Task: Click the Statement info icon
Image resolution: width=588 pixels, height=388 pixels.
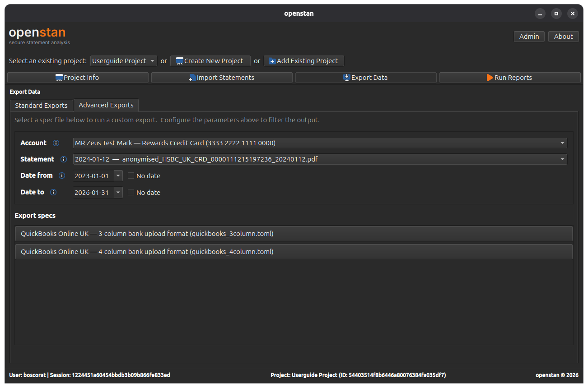Action: point(64,159)
